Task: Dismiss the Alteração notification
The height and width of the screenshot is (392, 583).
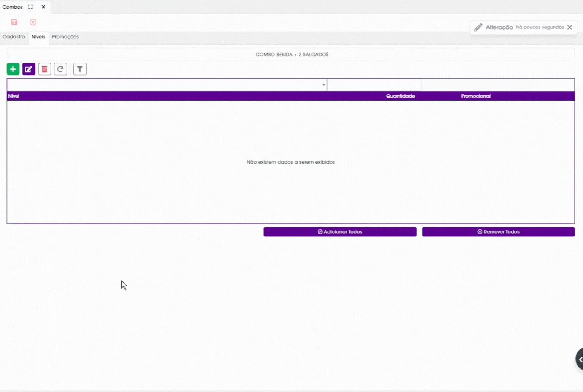Action: [x=570, y=27]
